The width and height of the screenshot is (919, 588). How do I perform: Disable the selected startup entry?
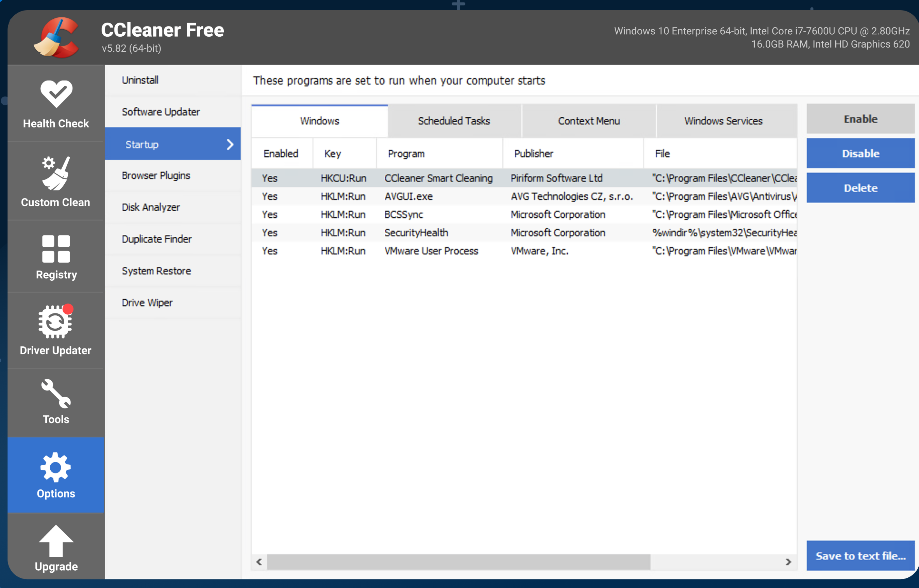click(860, 153)
